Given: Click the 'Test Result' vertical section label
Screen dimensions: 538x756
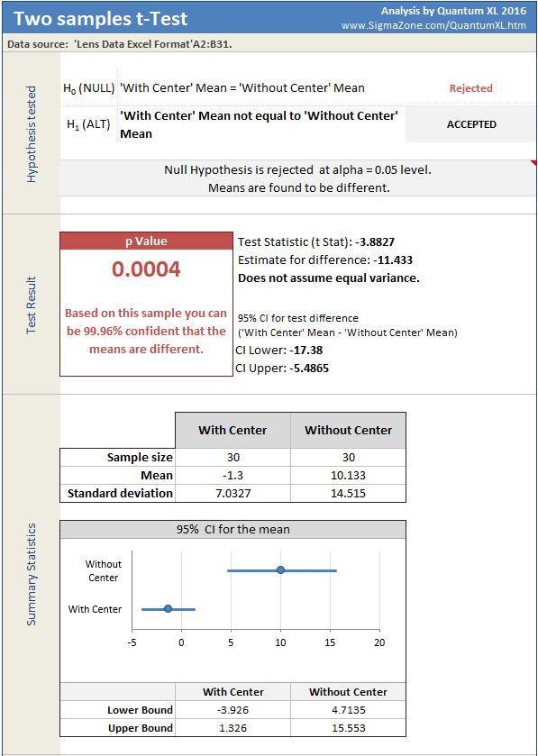Looking at the screenshot, I should tap(32, 305).
